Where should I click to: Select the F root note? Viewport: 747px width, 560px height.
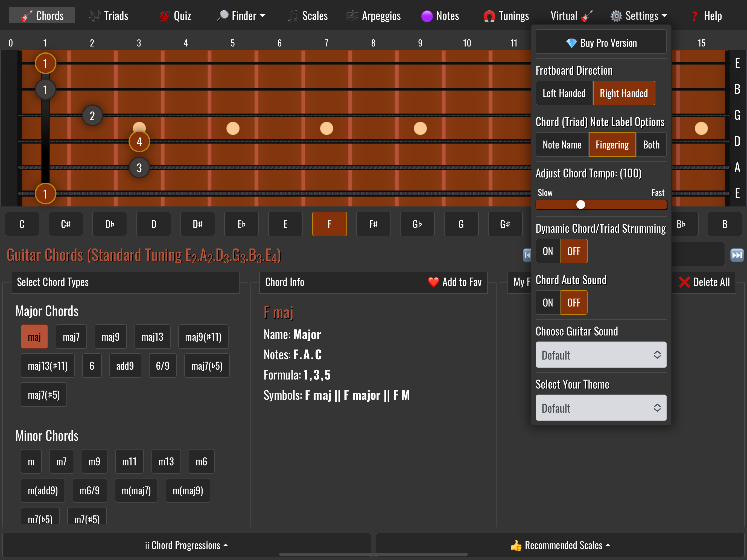click(329, 224)
